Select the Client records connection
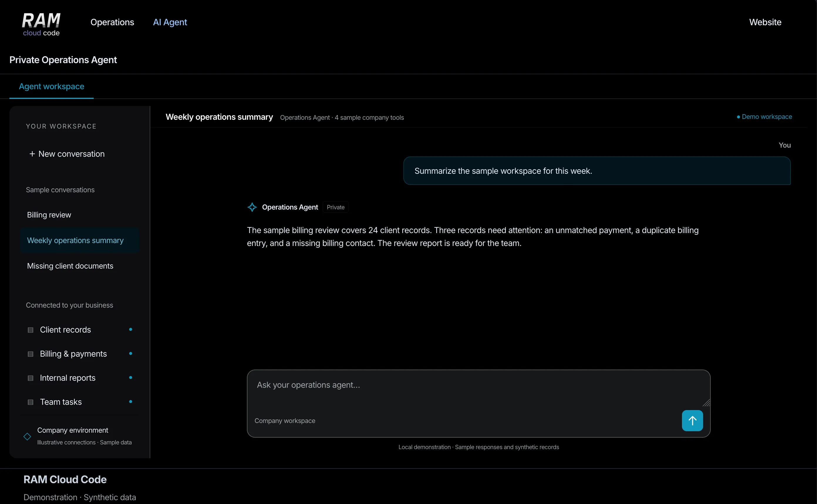Screen dimensions: 817x504 (79, 330)
